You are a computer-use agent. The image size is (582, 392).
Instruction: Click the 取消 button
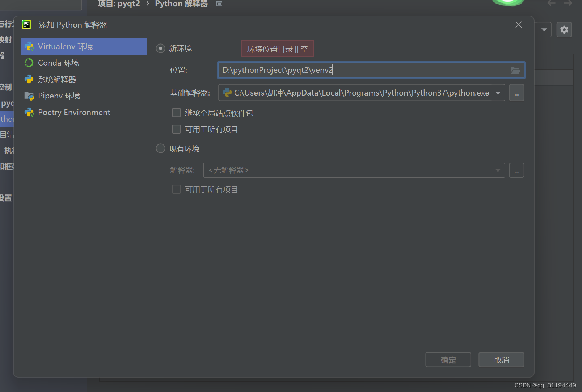(501, 360)
